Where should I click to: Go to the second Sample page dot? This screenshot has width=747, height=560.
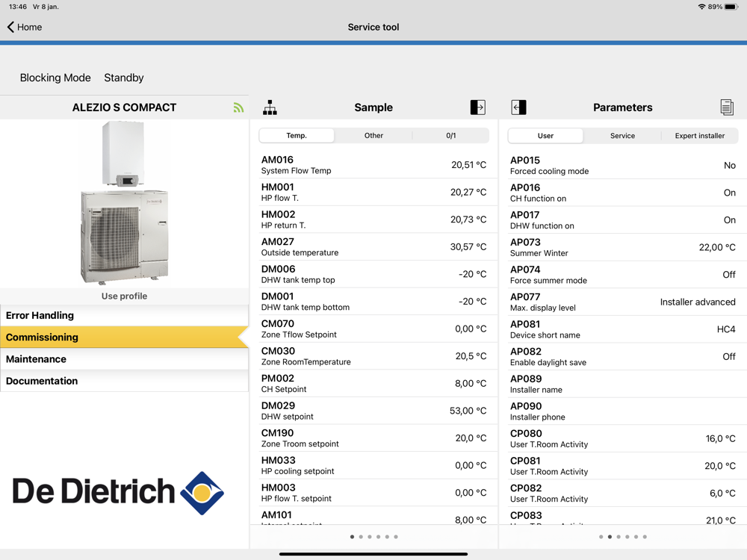[361, 537]
